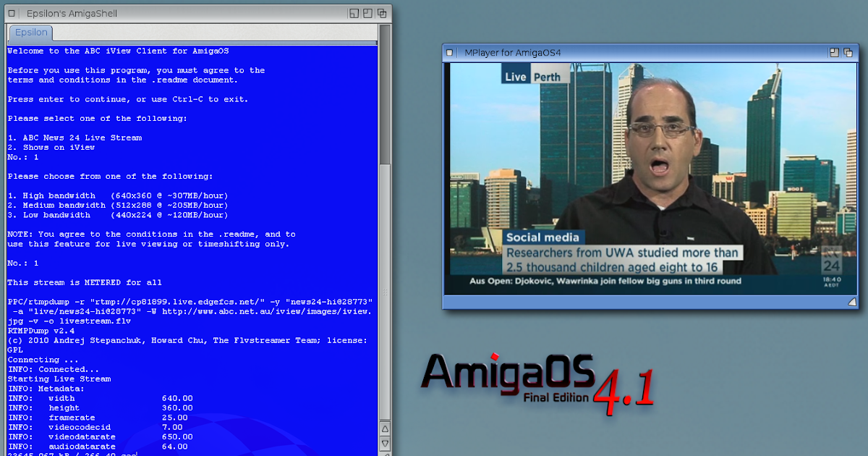This screenshot has width=868, height=456.
Task: Click the Live Perth badge in video
Action: pos(536,77)
